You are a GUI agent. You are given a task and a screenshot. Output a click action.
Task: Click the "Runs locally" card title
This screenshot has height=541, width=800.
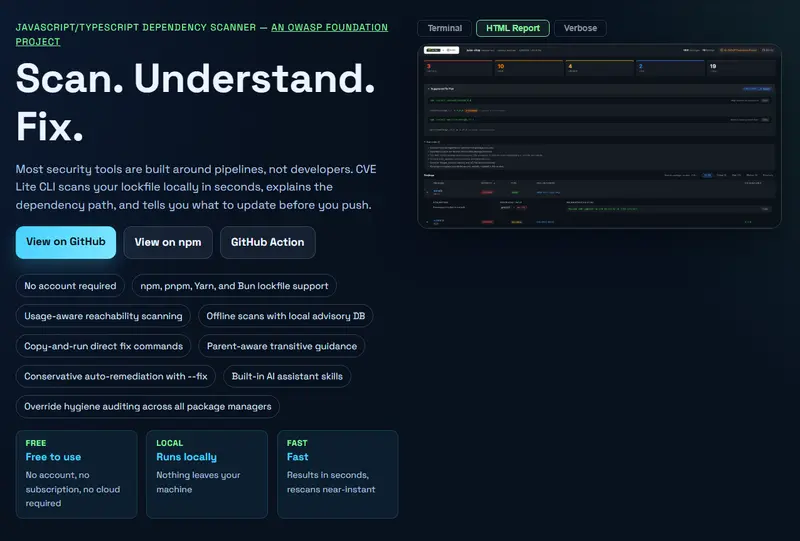[x=186, y=457]
